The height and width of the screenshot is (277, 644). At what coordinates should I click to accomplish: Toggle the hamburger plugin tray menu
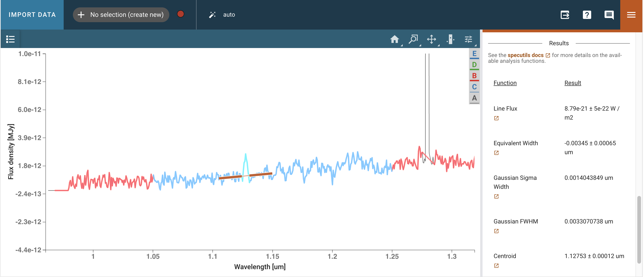pyautogui.click(x=631, y=15)
